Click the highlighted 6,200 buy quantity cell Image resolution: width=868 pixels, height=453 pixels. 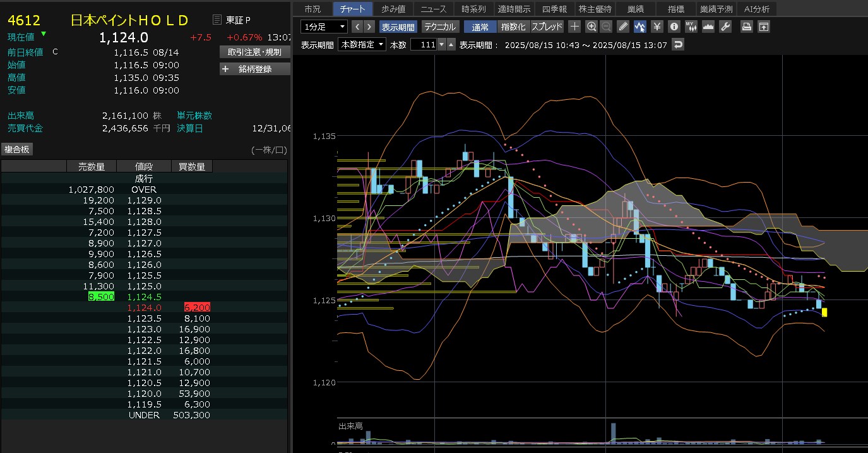pos(197,307)
